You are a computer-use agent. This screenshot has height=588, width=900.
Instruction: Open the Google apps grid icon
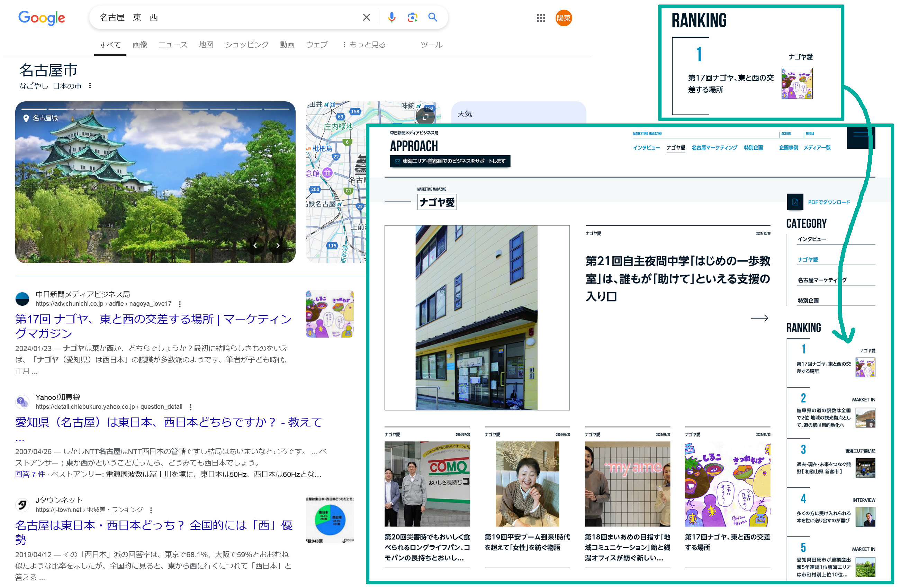coord(541,18)
